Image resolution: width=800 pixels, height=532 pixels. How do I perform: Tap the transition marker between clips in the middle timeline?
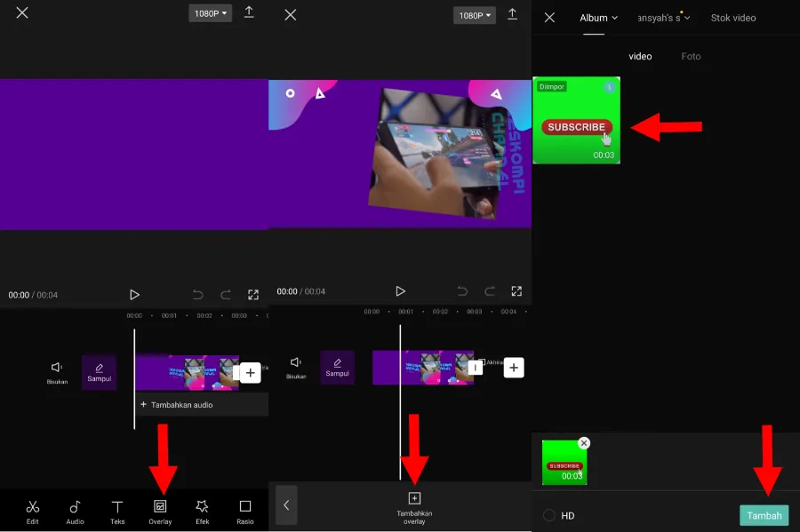(x=475, y=368)
